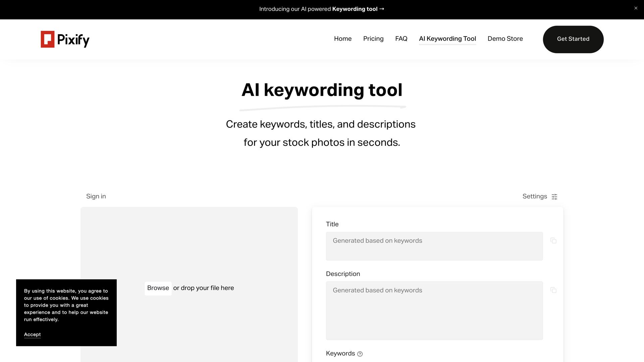This screenshot has height=362, width=644.
Task: Click the arrow in the announcement banner
Action: point(382,9)
